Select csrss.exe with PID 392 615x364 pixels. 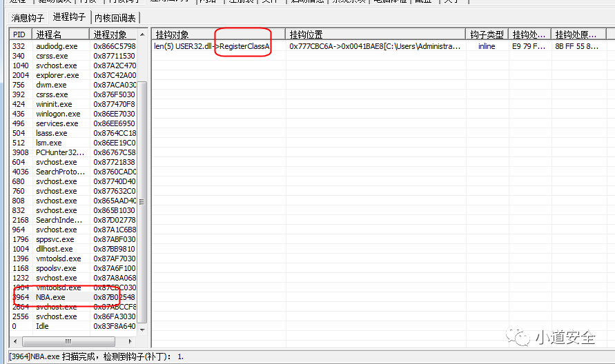click(73, 94)
